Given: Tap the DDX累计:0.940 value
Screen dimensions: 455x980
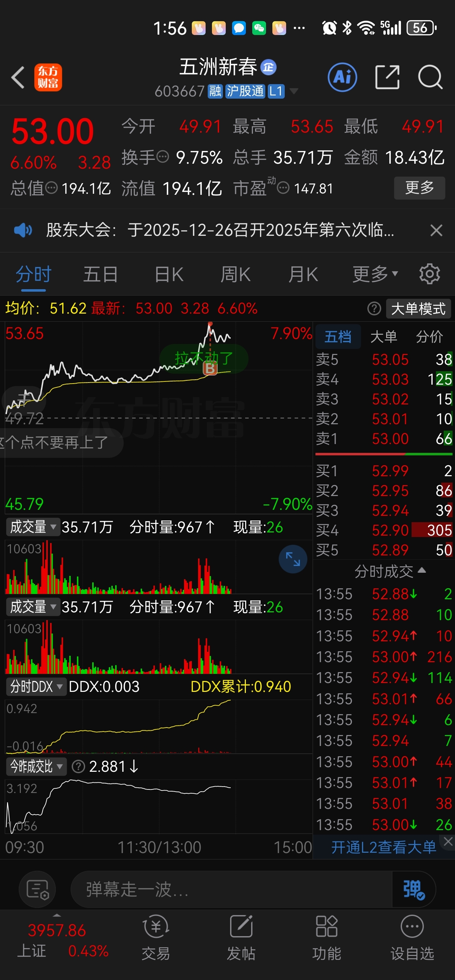Looking at the screenshot, I should pyautogui.click(x=240, y=687).
